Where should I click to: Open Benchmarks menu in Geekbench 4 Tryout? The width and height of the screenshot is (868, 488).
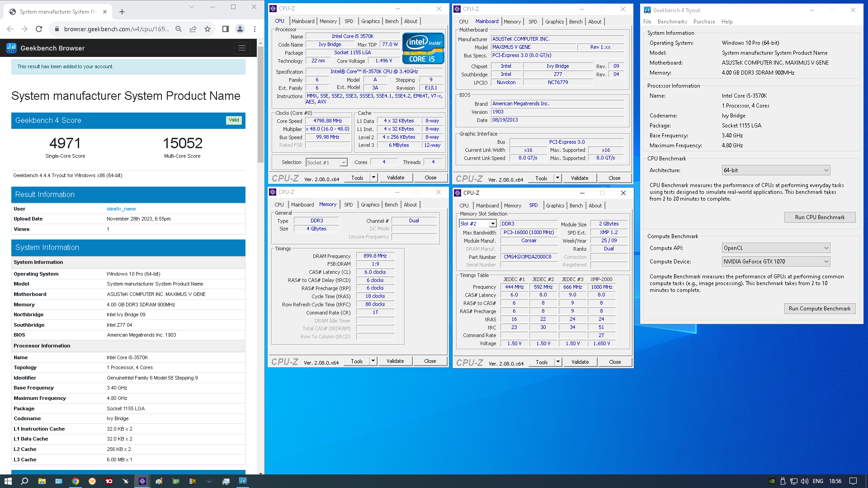pyautogui.click(x=672, y=22)
